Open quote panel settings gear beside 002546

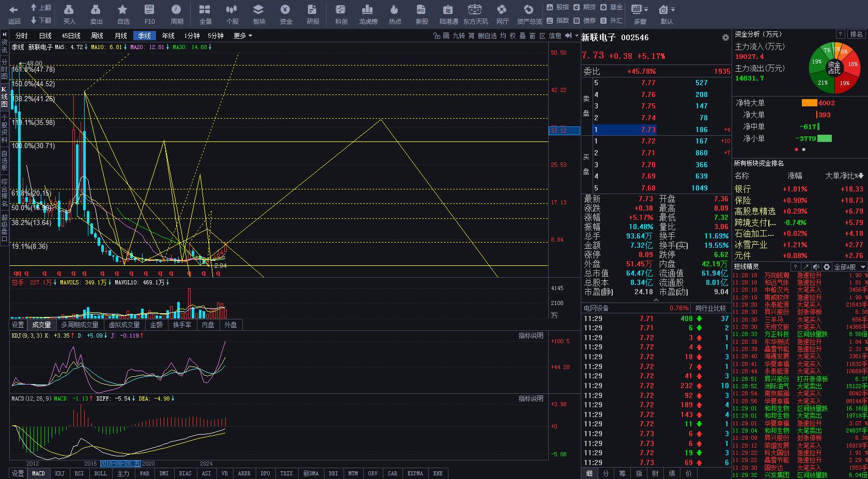(725, 38)
